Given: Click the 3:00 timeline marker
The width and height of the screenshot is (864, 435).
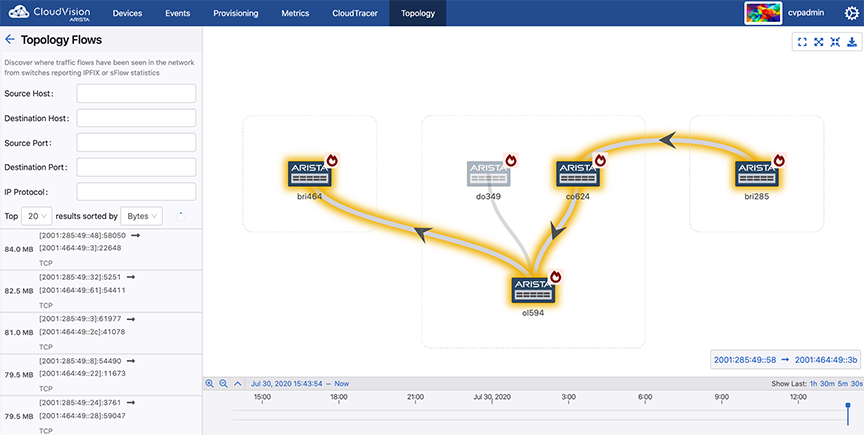Looking at the screenshot, I should (569, 397).
